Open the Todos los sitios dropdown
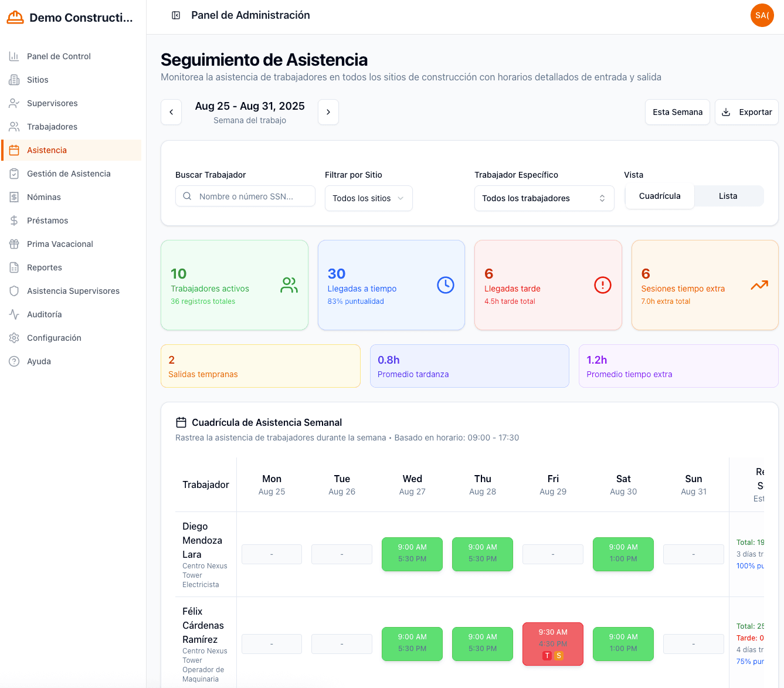The width and height of the screenshot is (784, 688). pyautogui.click(x=368, y=198)
